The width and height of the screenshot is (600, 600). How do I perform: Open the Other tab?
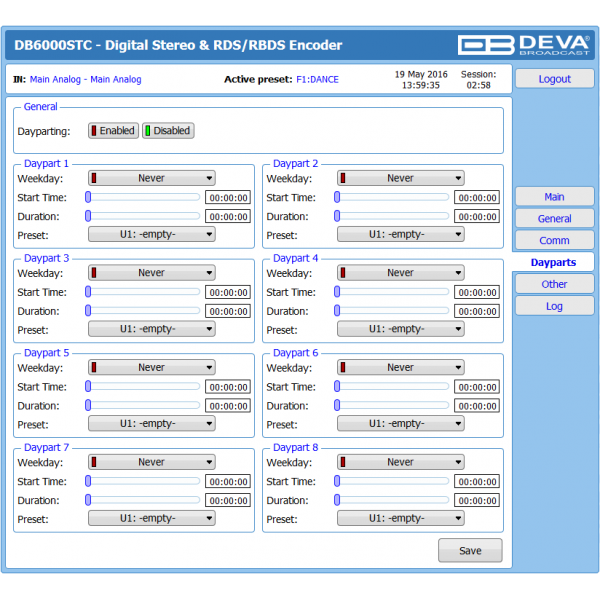pyautogui.click(x=554, y=284)
